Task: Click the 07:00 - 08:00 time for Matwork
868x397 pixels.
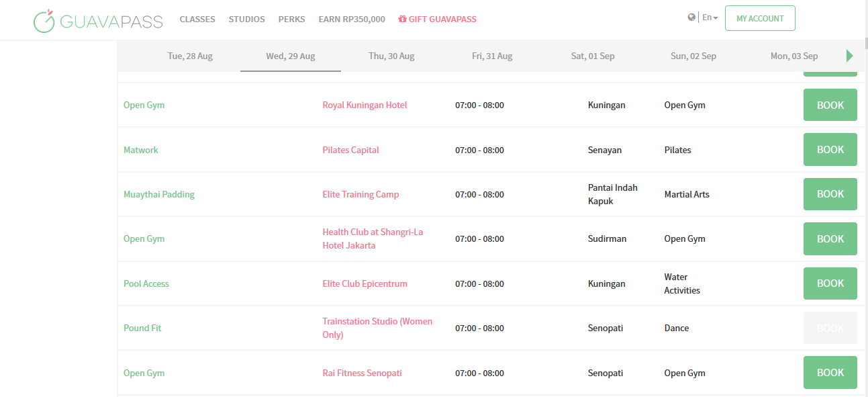Action: click(479, 150)
